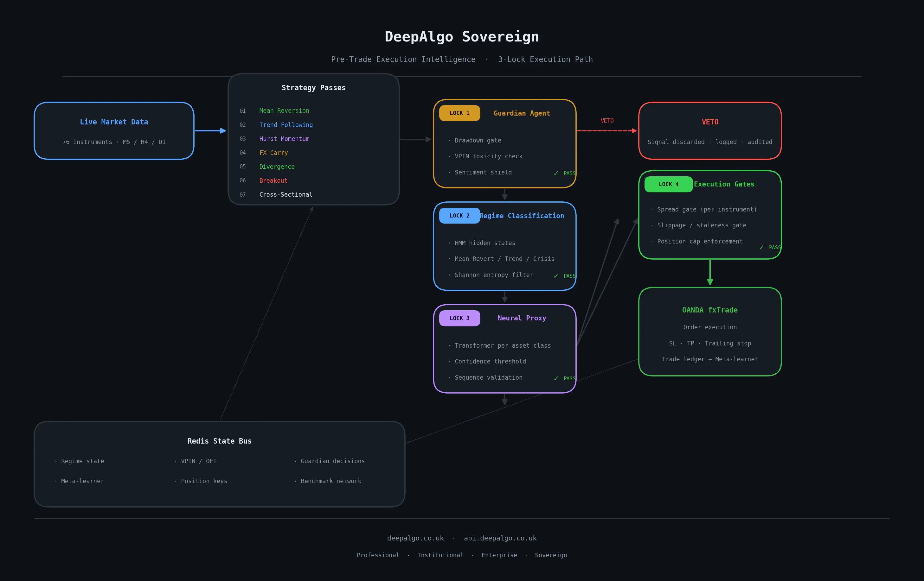The height and width of the screenshot is (581, 924).
Task: Click the Shannon entropy filter item
Action: [493, 275]
